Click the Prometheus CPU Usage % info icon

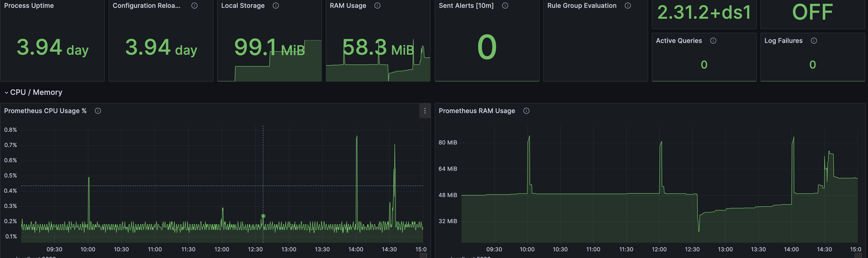[98, 111]
